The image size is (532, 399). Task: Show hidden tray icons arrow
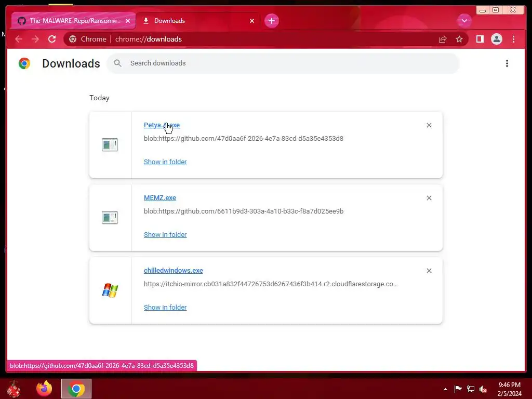445,389
